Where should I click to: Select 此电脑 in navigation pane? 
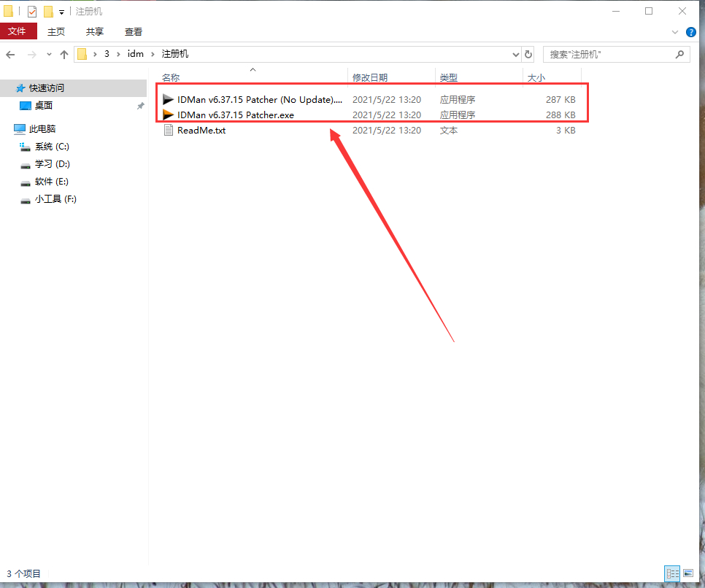[42, 129]
